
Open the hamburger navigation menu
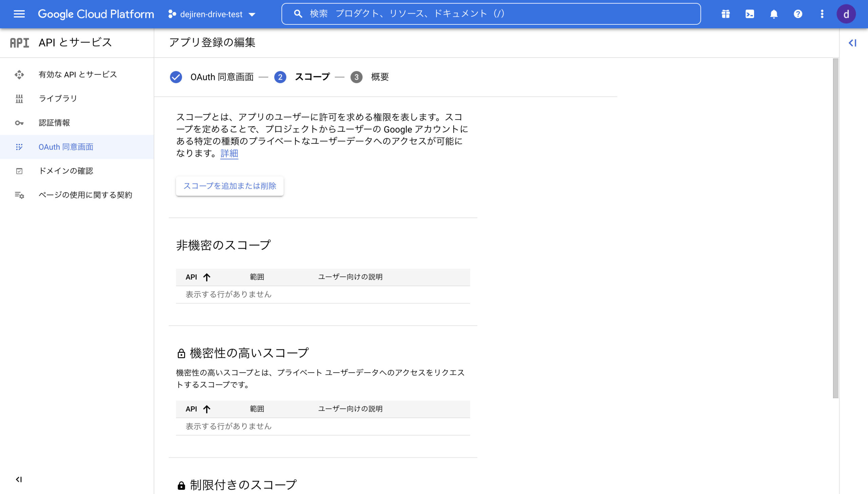[19, 14]
